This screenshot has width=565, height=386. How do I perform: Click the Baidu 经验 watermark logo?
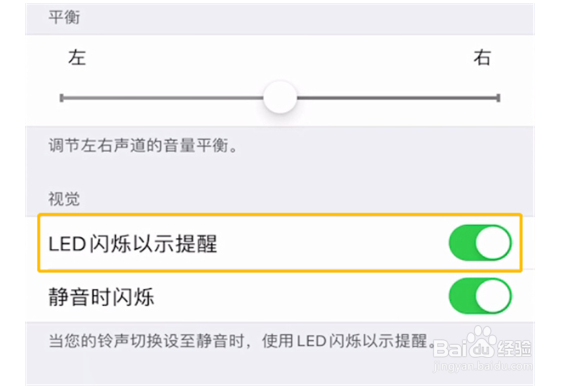pos(482,348)
